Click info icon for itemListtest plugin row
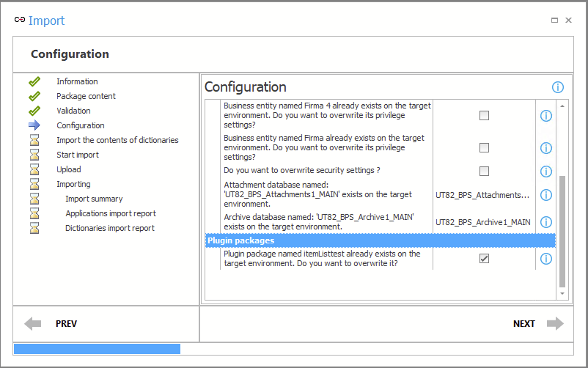The width and height of the screenshot is (588, 368). (x=545, y=259)
